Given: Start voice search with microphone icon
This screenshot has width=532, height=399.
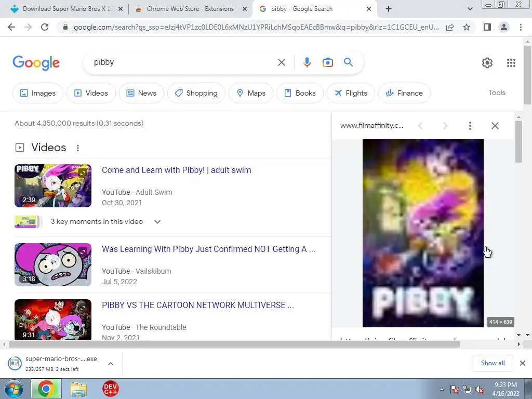Looking at the screenshot, I should click(307, 62).
